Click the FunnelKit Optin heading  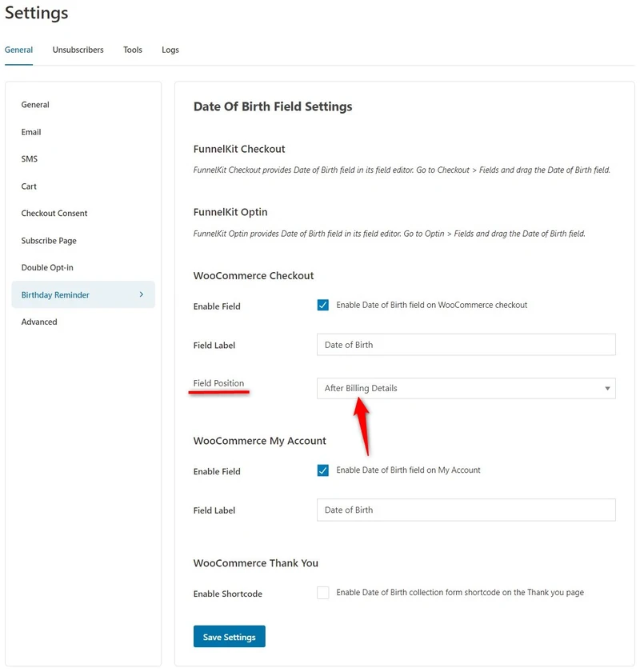(230, 212)
